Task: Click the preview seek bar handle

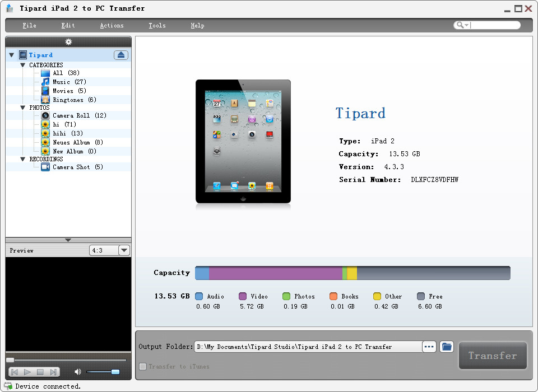Action: pyautogui.click(x=10, y=360)
